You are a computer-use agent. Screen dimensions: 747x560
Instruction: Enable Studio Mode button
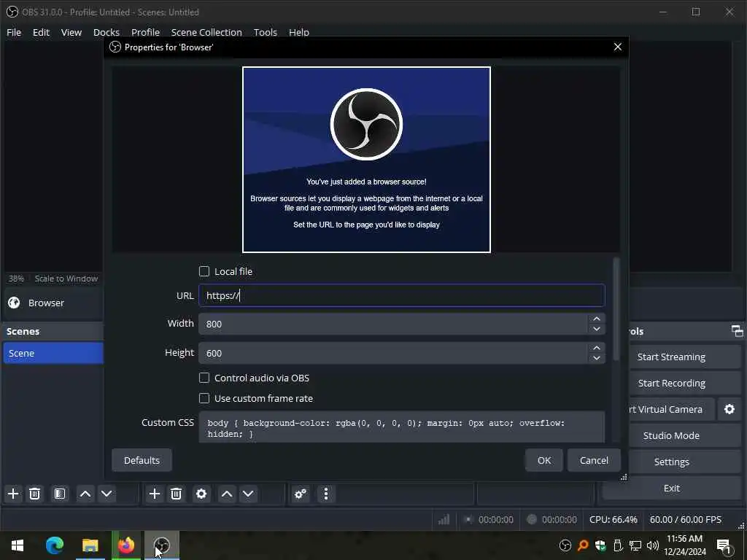click(684, 435)
